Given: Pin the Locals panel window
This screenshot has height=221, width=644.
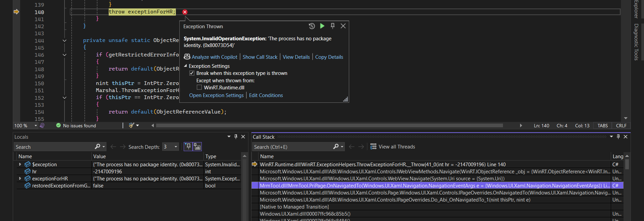Looking at the screenshot, I should coord(236,137).
